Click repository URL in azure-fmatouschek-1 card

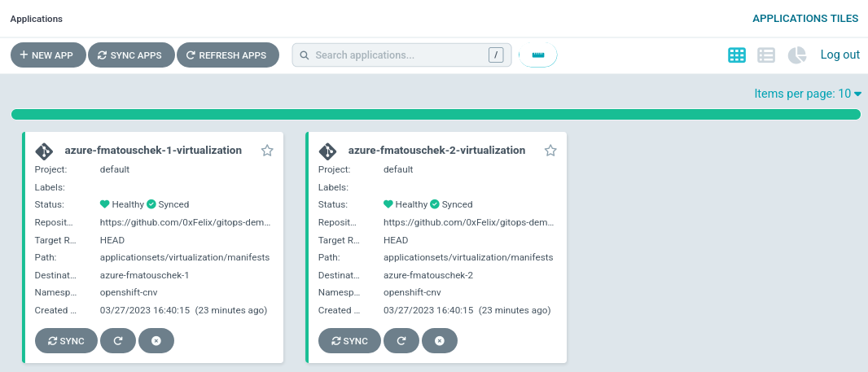pyautogui.click(x=186, y=222)
